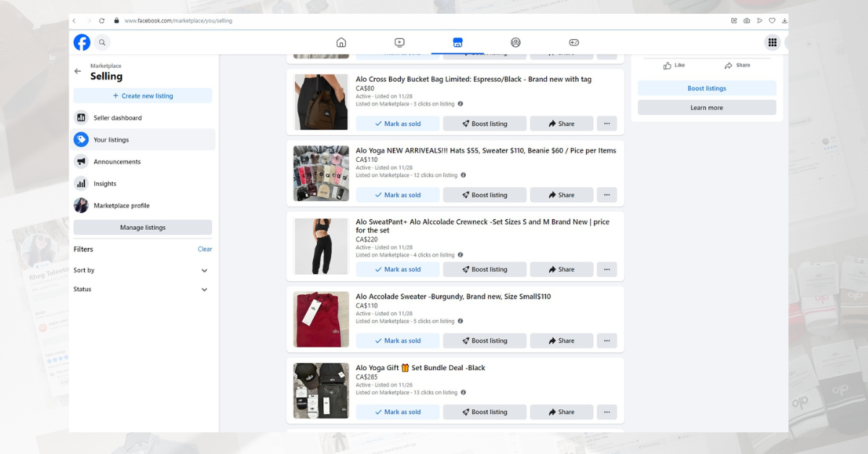The height and width of the screenshot is (454, 868).
Task: Boost the SweatPant Crewneck set listing
Action: 485,270
